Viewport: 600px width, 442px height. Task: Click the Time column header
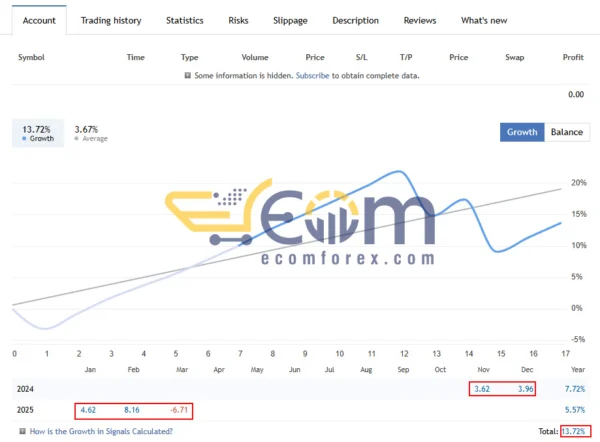click(135, 57)
